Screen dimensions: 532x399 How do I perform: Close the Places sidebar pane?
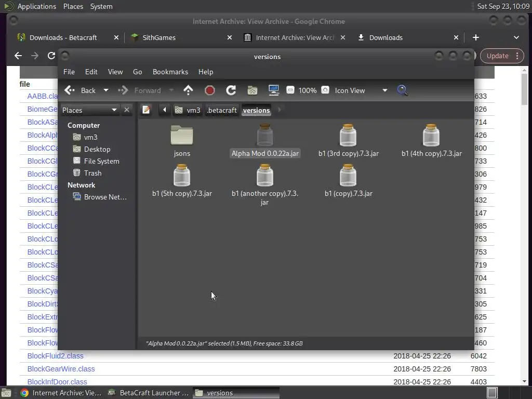[x=127, y=110]
